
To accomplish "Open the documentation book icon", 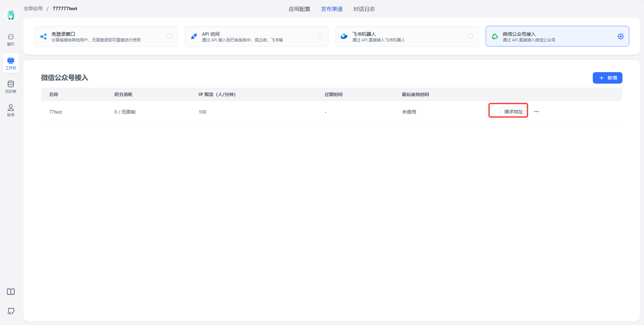I will pos(11,292).
